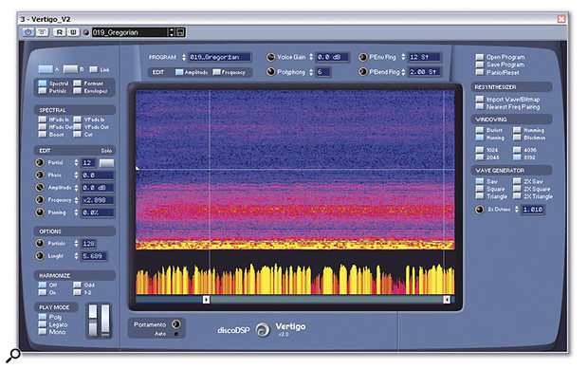Click the discoDSP swirl logo
588x369 pixels.
click(263, 329)
